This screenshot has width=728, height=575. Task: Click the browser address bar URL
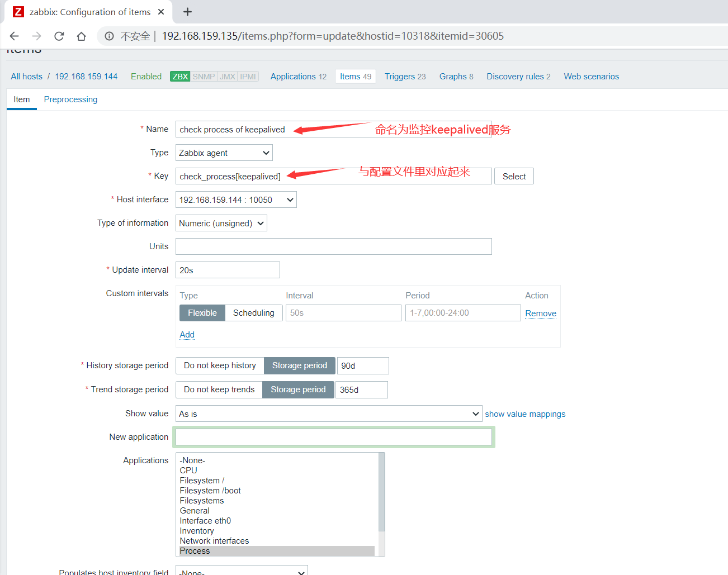coord(333,36)
